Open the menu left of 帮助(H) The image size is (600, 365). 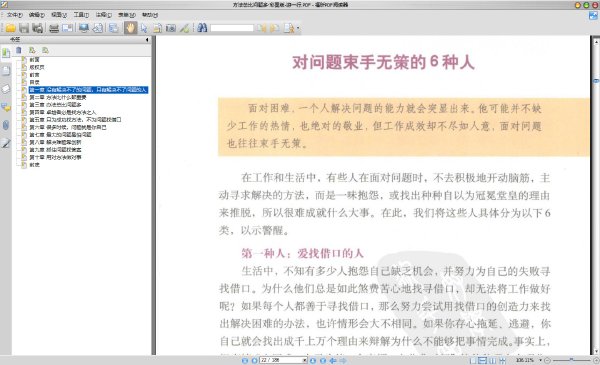pos(127,15)
